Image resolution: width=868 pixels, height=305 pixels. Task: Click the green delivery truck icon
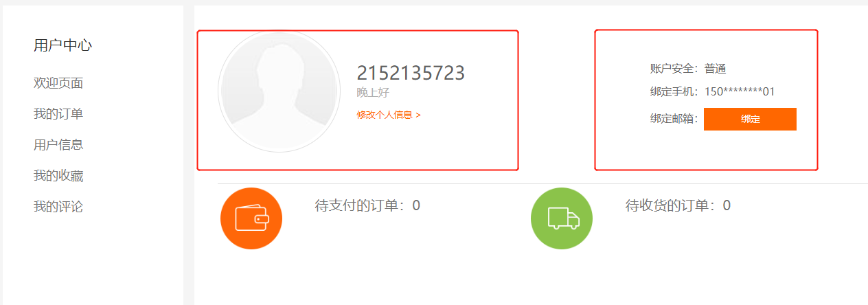562,218
